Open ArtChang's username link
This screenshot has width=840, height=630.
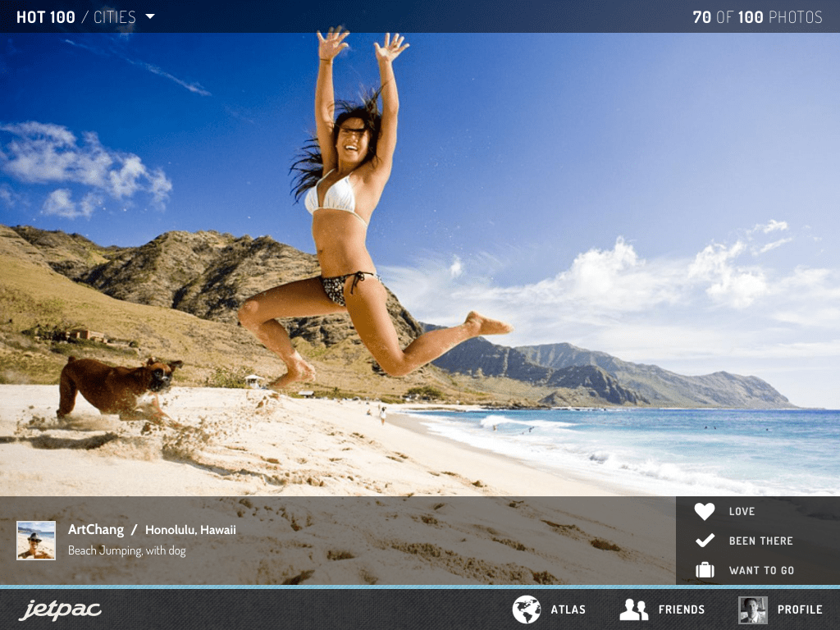pos(96,530)
